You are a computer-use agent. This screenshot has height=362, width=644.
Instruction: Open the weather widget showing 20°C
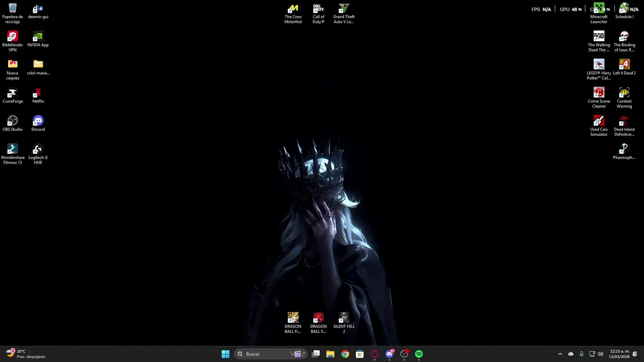tap(26, 354)
